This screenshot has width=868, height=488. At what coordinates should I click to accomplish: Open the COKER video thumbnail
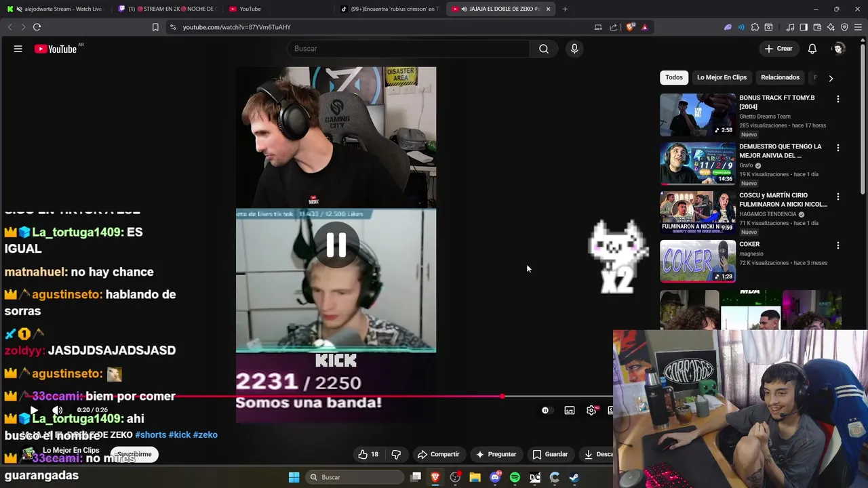pyautogui.click(x=697, y=261)
